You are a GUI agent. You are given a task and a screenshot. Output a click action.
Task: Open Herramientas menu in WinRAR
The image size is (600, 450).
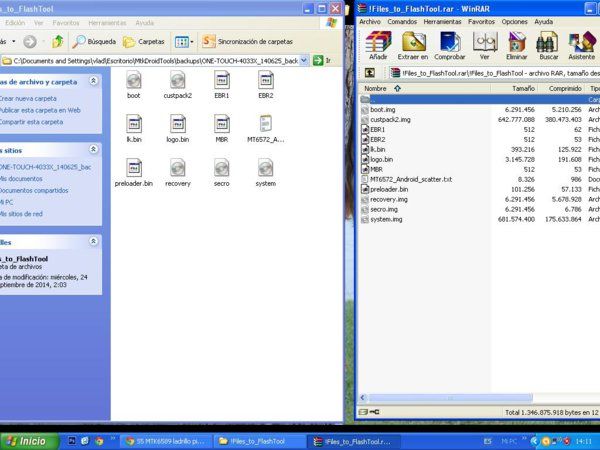(x=442, y=22)
